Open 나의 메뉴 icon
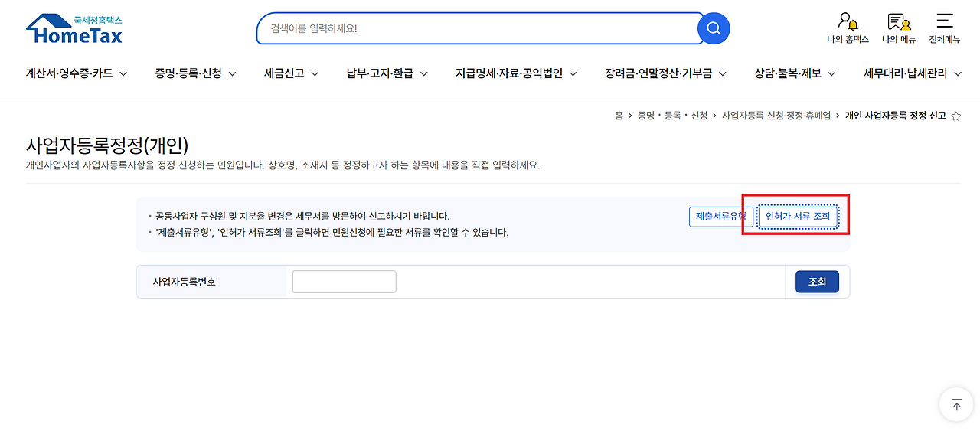Screen dimensions: 980x431 (899, 28)
